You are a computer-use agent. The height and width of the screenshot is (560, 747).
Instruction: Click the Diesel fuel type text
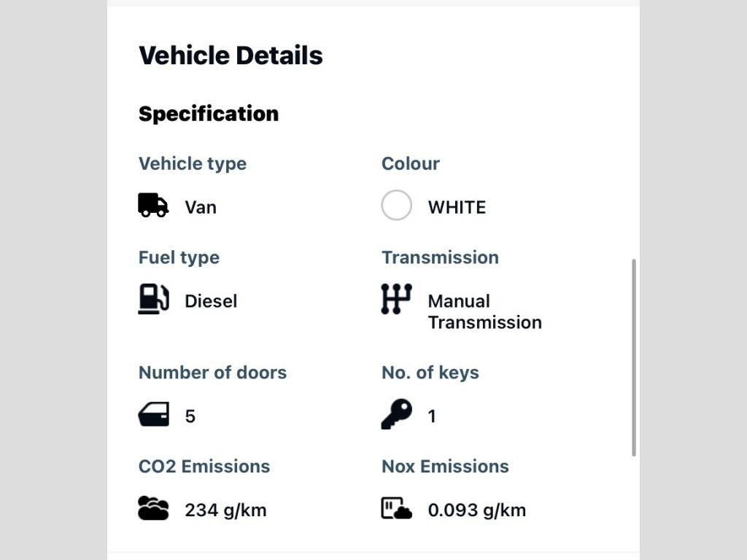tap(211, 301)
